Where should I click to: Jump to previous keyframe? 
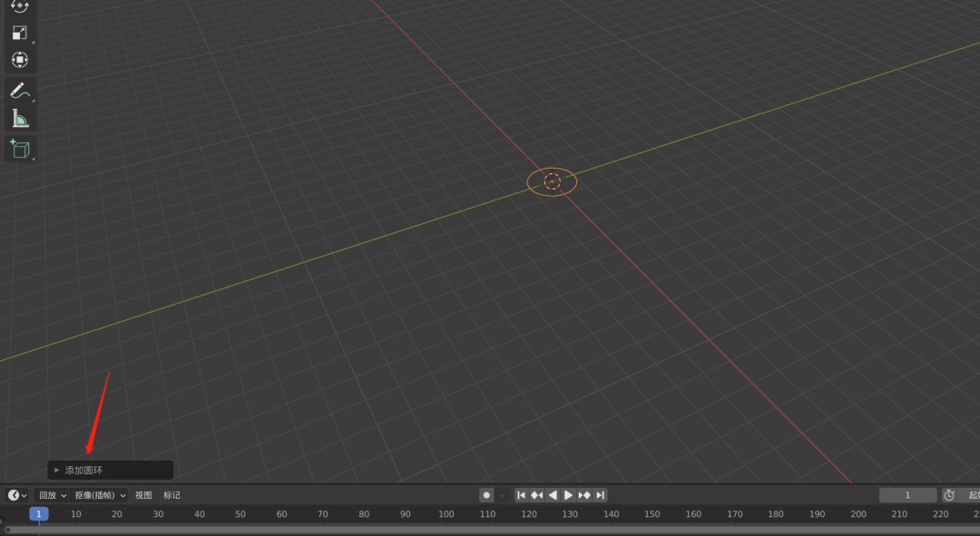pos(537,495)
